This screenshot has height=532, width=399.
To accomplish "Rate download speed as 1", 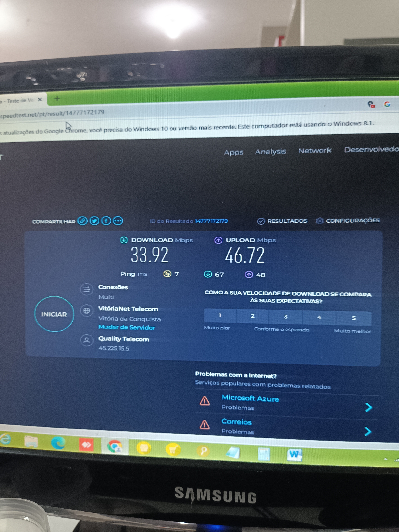I will (x=220, y=315).
